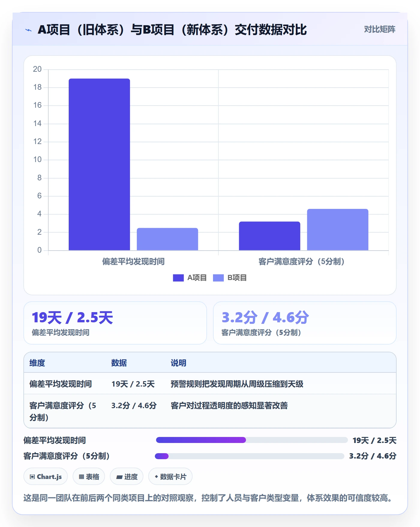Image resolution: width=420 pixels, height=527 pixels.
Task: Click the 偏差平均发现时间 progress bar
Action: click(x=252, y=440)
